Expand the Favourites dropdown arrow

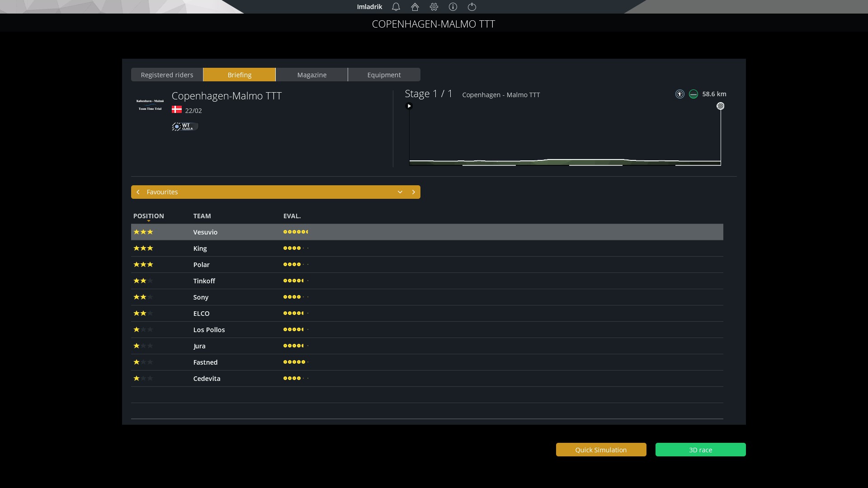pos(400,192)
